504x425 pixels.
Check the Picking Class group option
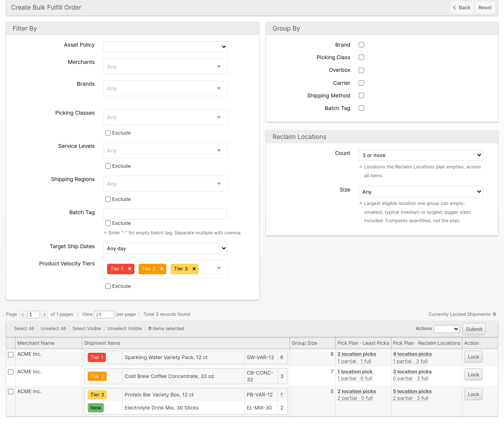(361, 57)
